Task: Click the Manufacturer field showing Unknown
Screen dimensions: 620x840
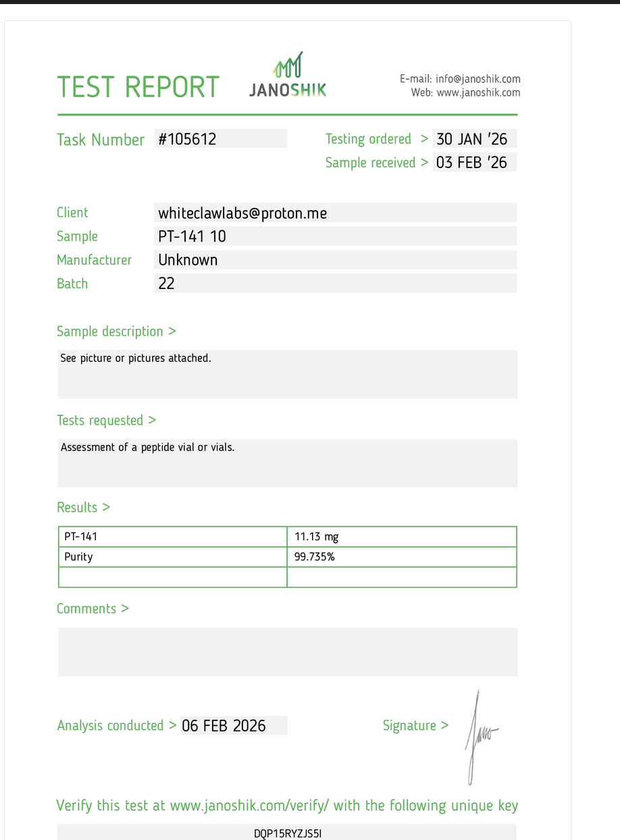Action: pyautogui.click(x=335, y=260)
